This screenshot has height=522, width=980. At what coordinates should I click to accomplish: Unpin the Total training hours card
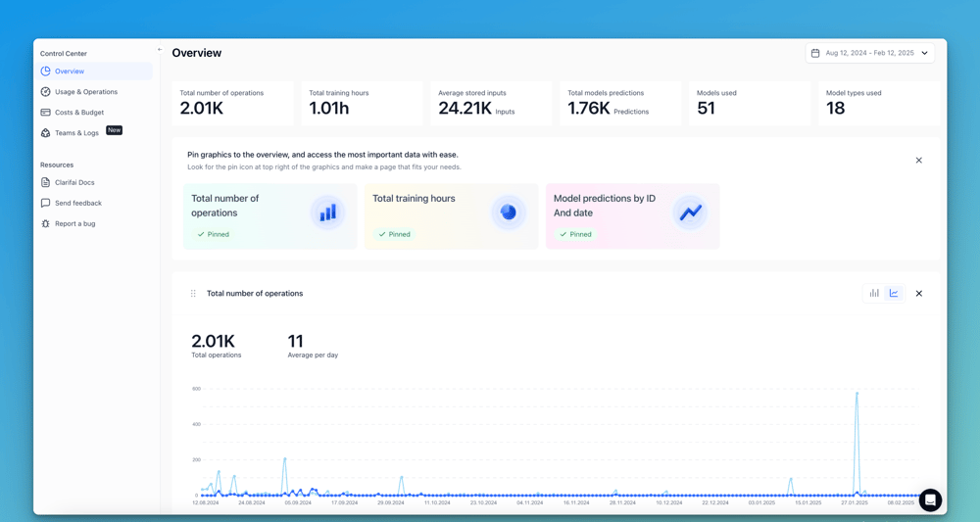[x=395, y=235]
